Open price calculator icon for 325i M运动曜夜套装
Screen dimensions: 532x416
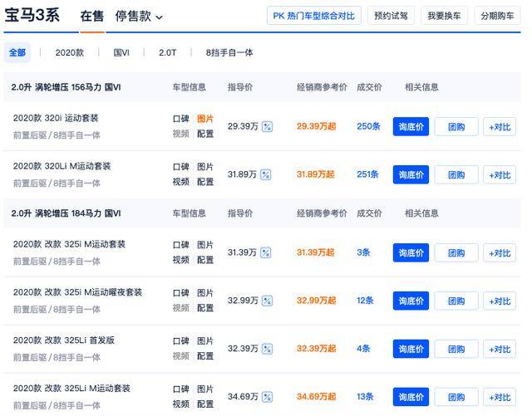point(267,301)
